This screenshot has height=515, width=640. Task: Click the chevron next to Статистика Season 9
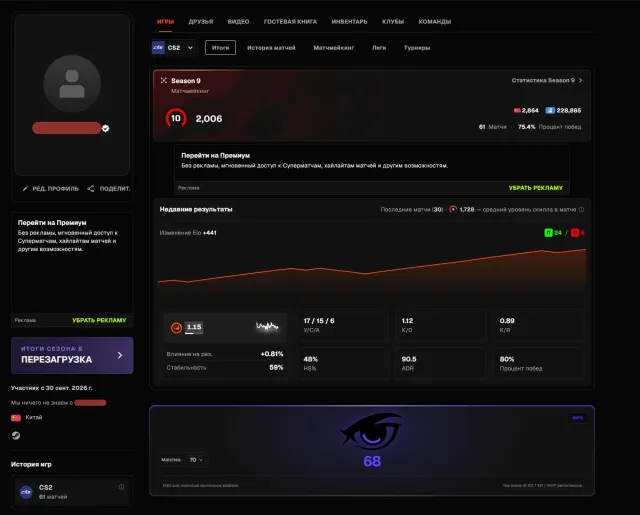coord(580,80)
